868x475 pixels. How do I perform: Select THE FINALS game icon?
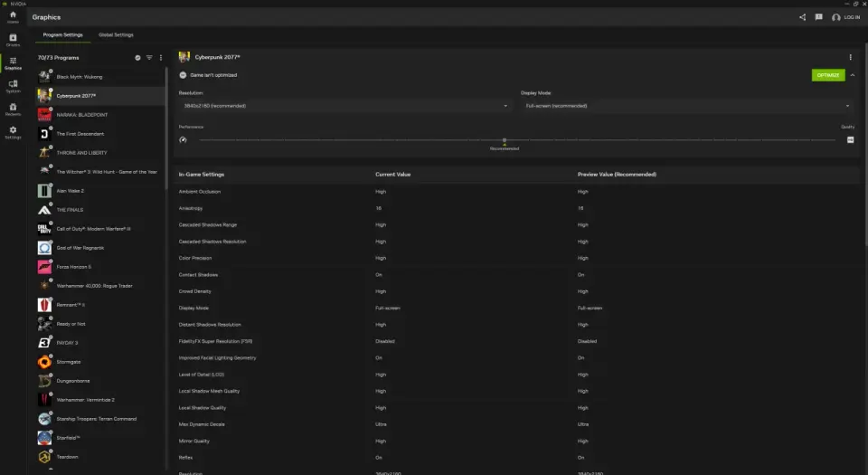44,210
